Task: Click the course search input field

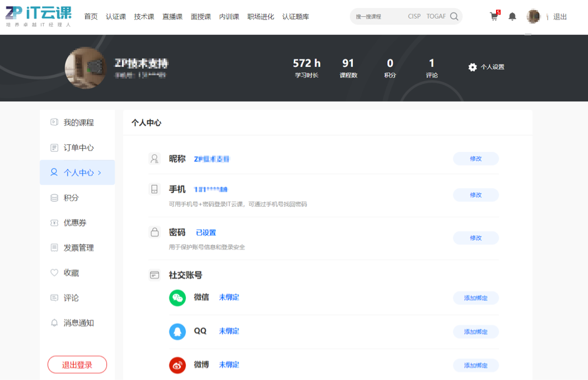Action: click(378, 17)
